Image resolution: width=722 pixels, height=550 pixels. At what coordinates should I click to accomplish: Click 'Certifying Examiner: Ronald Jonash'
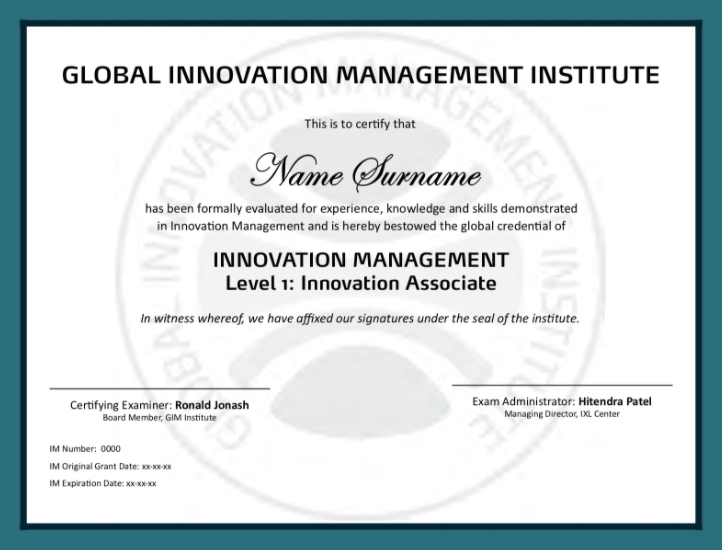(159, 405)
